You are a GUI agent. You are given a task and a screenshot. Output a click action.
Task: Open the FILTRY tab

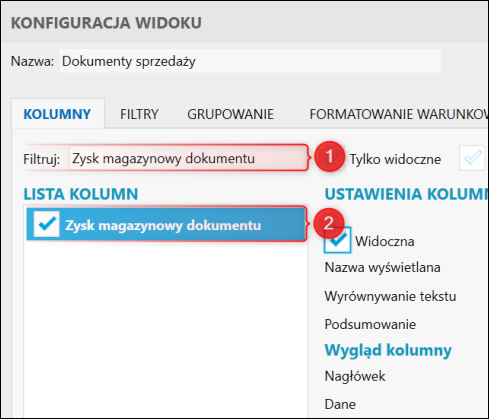pos(139,114)
